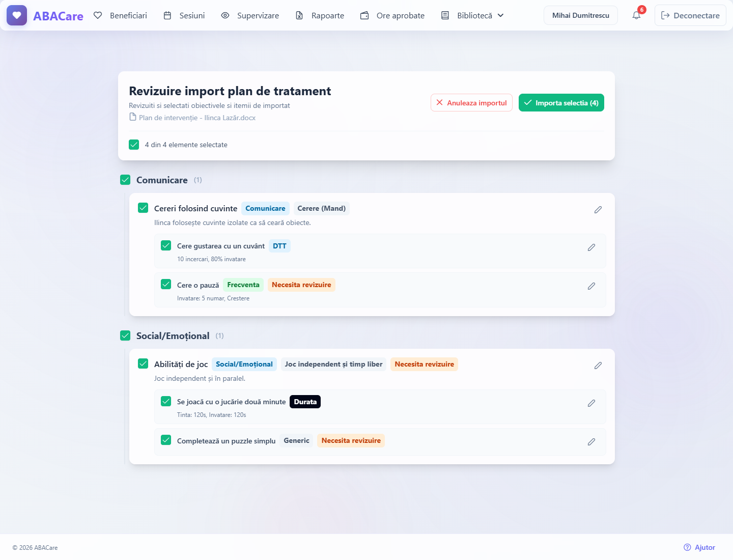This screenshot has width=733, height=560.
Task: Navigate to Supervizare
Action: pos(250,15)
